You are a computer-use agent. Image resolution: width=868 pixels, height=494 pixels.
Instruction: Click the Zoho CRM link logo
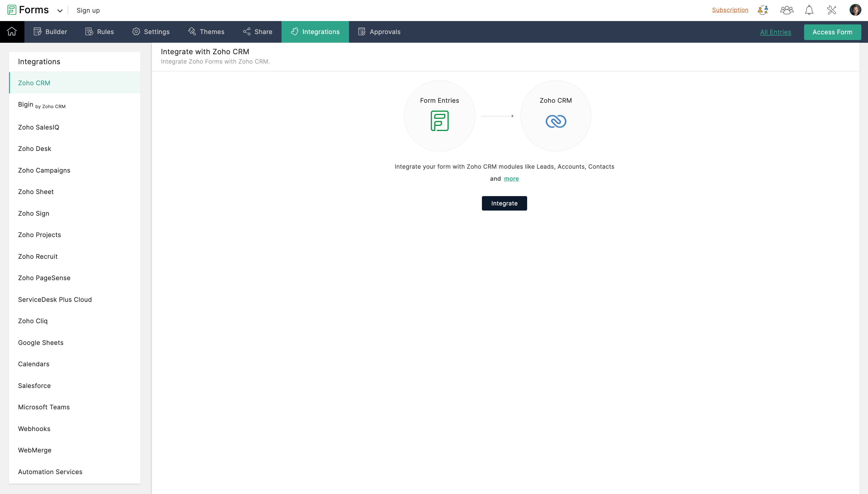point(556,121)
